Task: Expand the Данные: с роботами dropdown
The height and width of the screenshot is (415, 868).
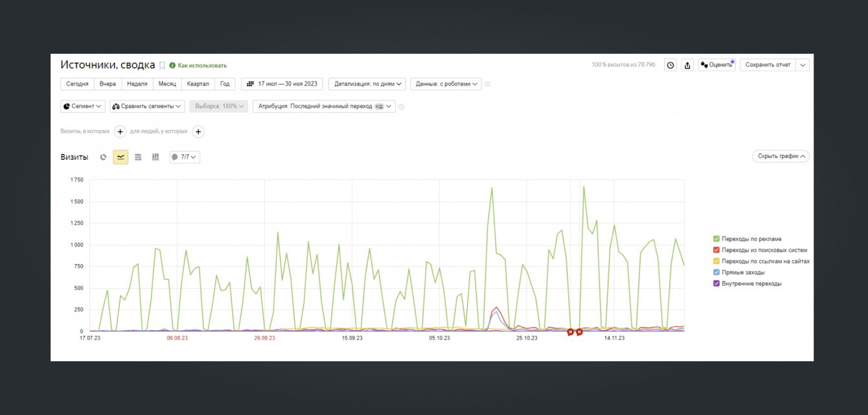Action: click(446, 84)
